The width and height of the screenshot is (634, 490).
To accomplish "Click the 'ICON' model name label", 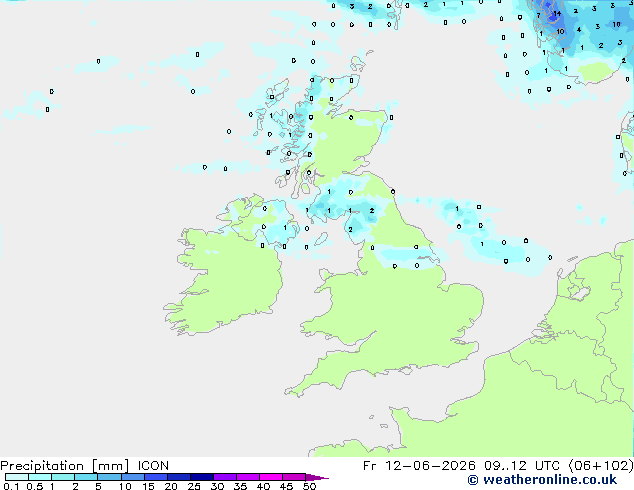I will point(153,466).
